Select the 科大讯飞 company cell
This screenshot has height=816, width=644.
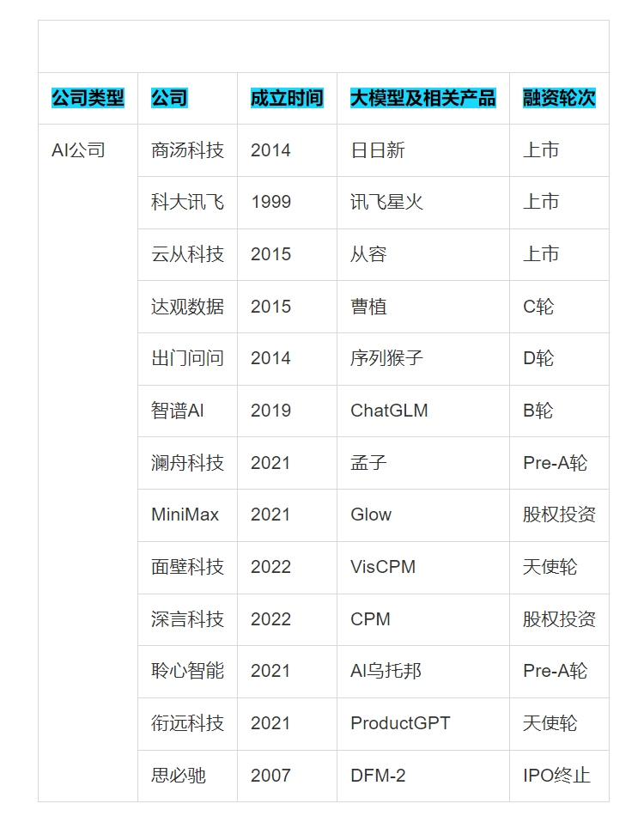187,202
